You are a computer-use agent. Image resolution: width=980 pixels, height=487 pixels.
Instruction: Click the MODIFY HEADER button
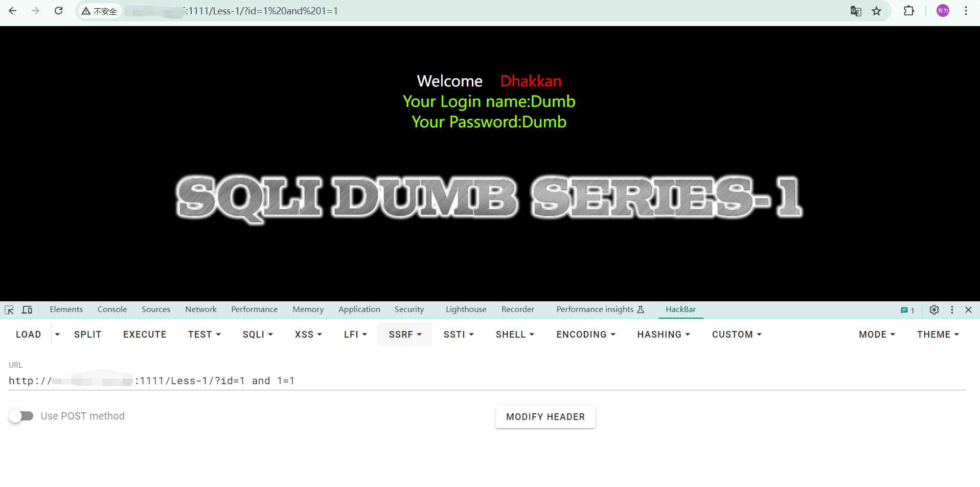pyautogui.click(x=545, y=417)
